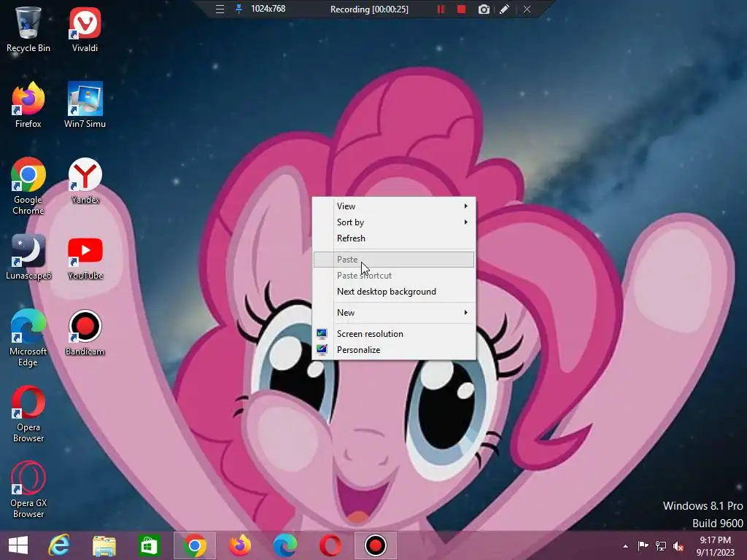
Task: Select the Win7 Simu desktop shortcut
Action: 85,105
